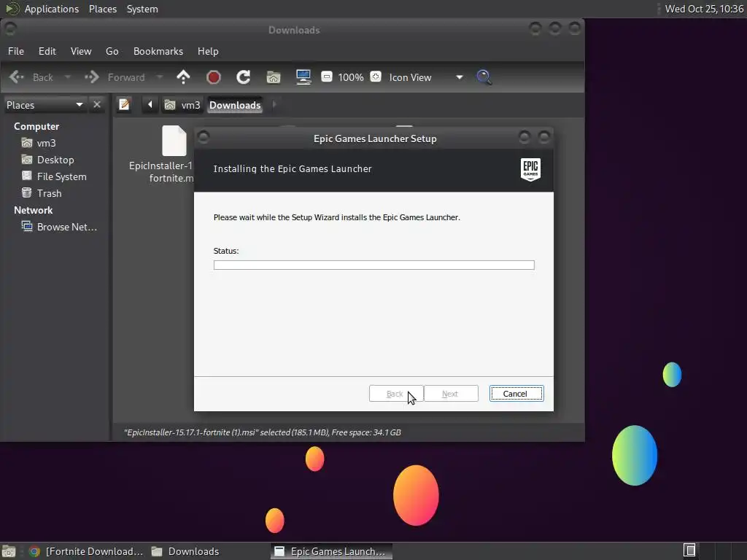Click the red Stop loading icon

(214, 77)
